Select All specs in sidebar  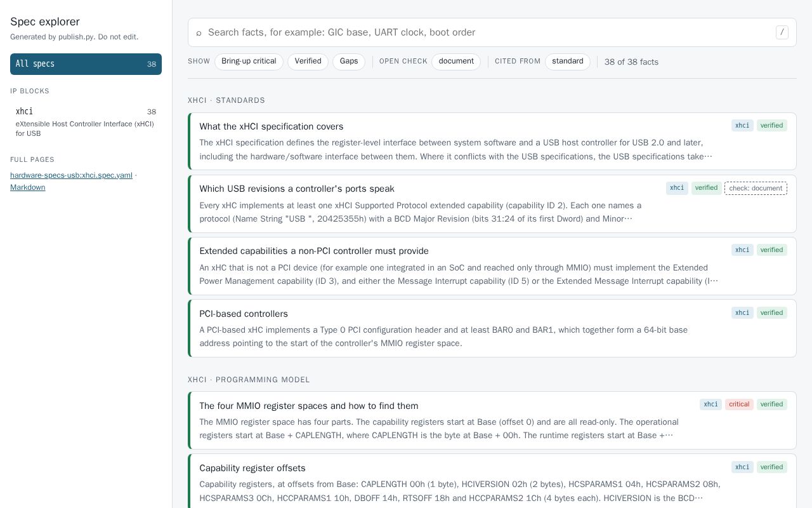pyautogui.click(x=86, y=64)
